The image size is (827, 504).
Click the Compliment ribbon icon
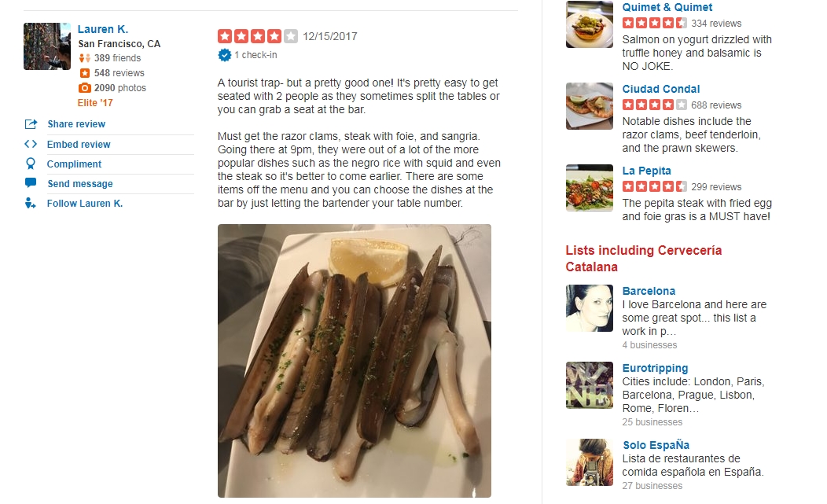point(31,164)
